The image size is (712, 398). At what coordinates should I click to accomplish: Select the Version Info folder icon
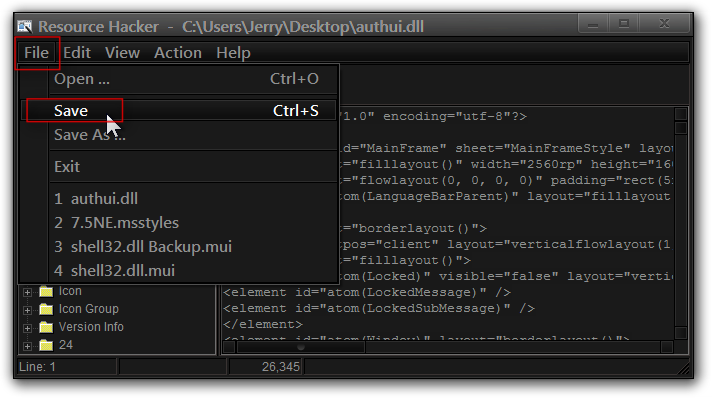pyautogui.click(x=46, y=327)
